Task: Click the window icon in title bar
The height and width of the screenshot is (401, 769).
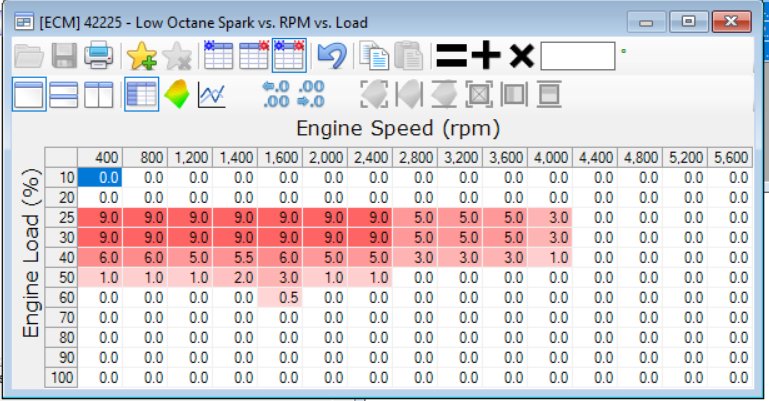Action: [24, 23]
